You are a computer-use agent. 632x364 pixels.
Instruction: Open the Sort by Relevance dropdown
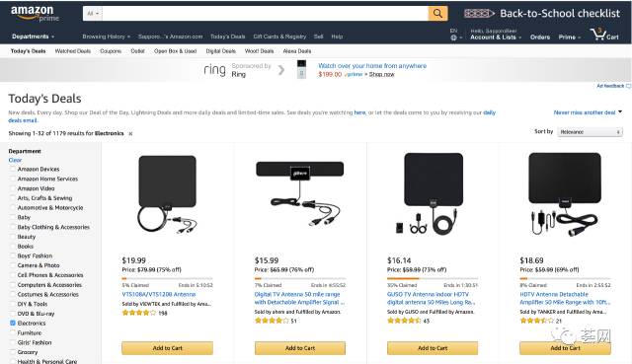pos(591,131)
